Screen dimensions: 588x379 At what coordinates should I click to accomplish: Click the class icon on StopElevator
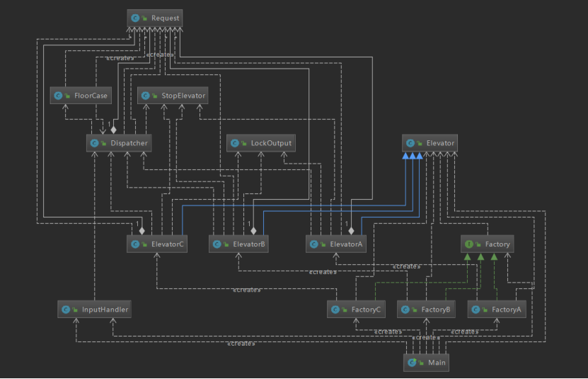click(x=146, y=96)
